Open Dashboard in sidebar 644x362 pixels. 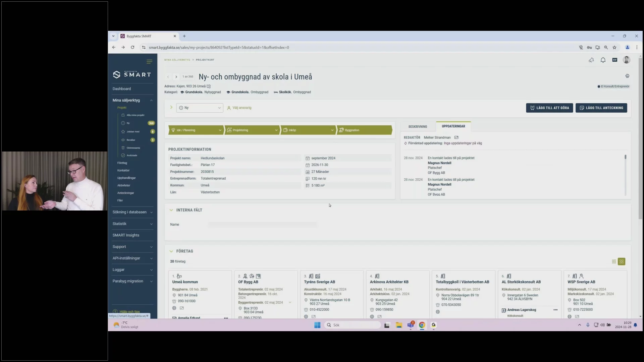[x=122, y=89]
